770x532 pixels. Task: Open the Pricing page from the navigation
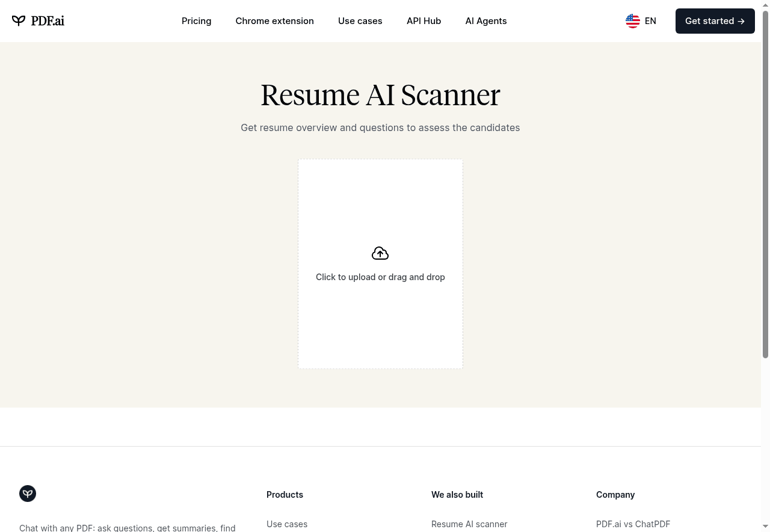point(196,20)
